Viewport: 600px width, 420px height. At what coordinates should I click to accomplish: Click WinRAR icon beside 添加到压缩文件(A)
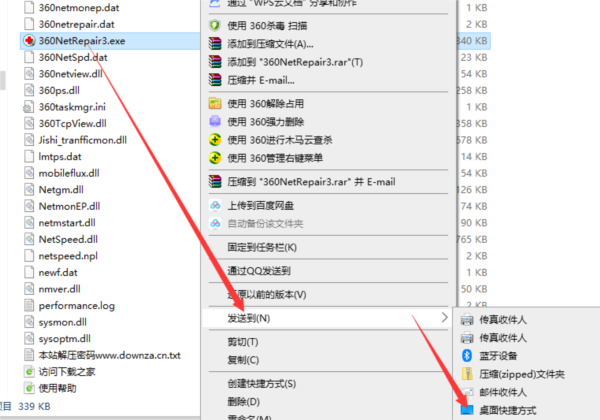click(x=215, y=44)
